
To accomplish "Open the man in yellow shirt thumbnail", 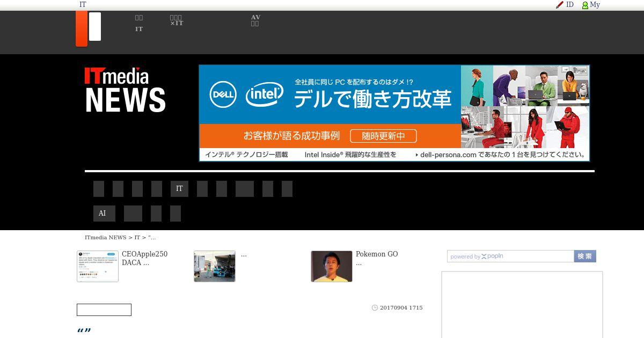I will click(332, 266).
